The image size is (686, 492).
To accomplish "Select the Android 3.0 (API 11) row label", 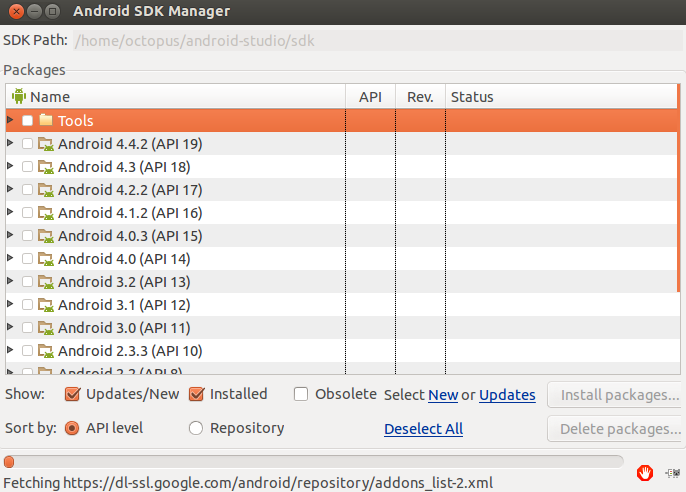I will 124,328.
